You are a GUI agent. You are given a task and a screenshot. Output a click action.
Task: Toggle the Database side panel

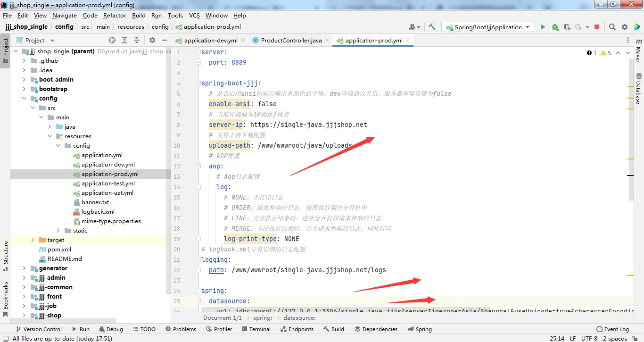coord(638,89)
